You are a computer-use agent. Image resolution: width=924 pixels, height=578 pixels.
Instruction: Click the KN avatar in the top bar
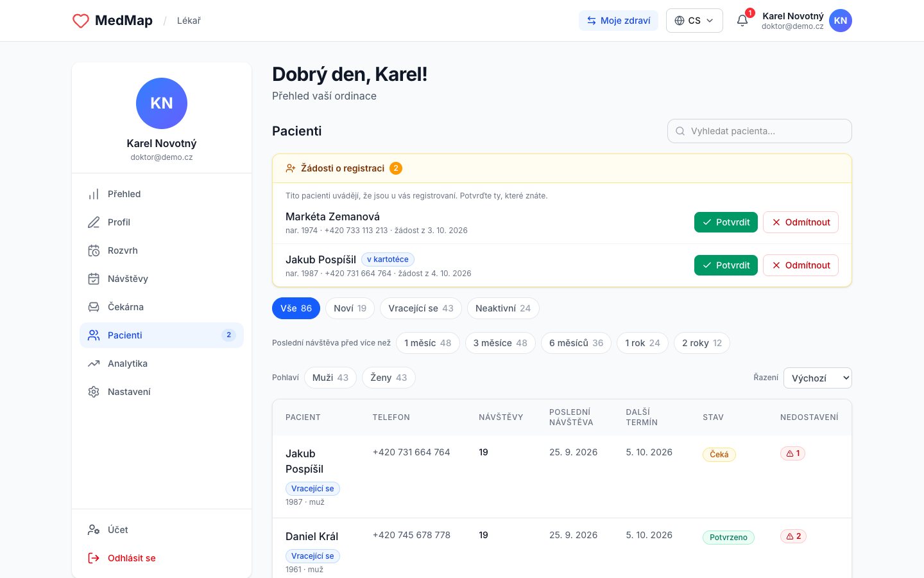pos(841,21)
